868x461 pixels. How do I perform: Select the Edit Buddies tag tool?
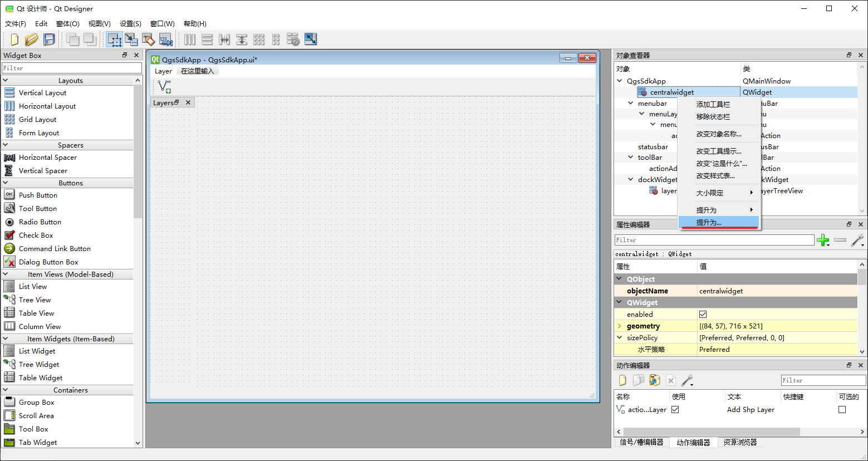coord(149,40)
